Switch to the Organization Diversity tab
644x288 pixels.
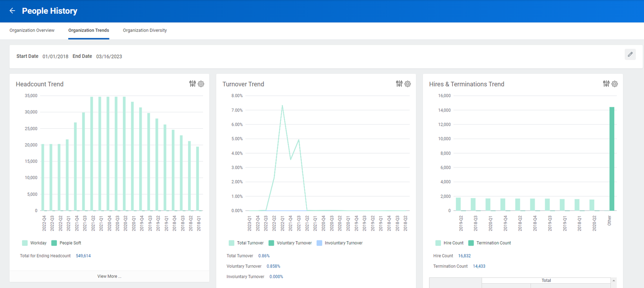145,30
